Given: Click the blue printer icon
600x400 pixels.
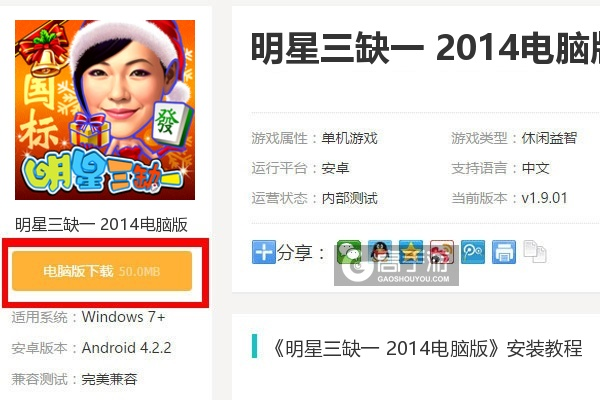Looking at the screenshot, I should pos(504,252).
